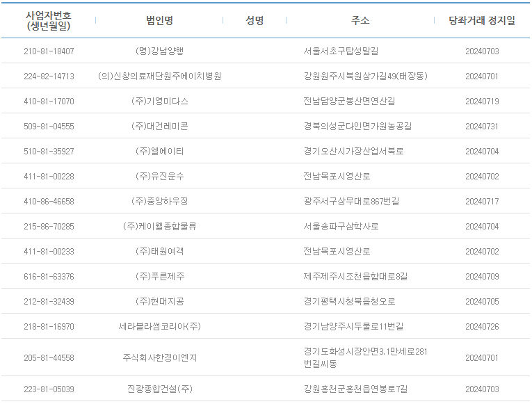Click the 당좌거래 정지일 column header

pos(482,21)
